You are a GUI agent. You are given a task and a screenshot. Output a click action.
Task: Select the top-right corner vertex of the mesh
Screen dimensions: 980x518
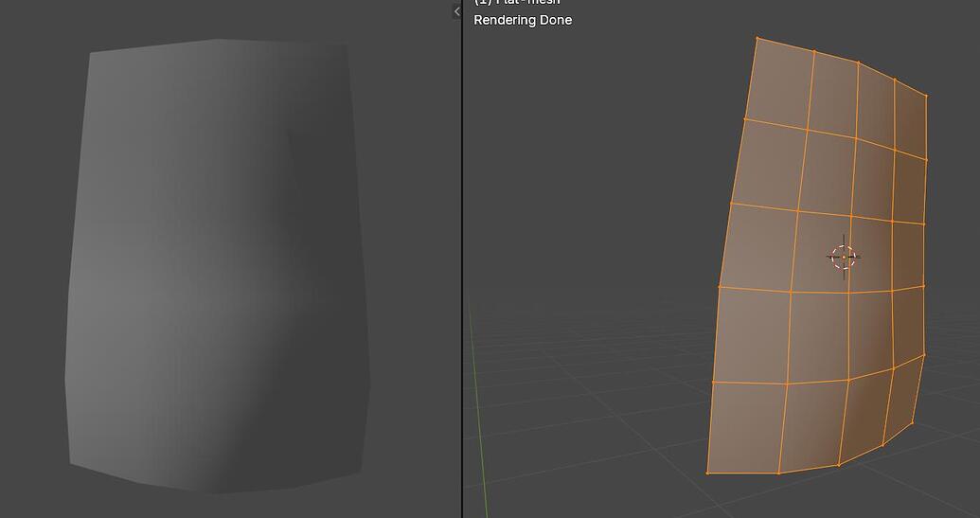(926, 96)
